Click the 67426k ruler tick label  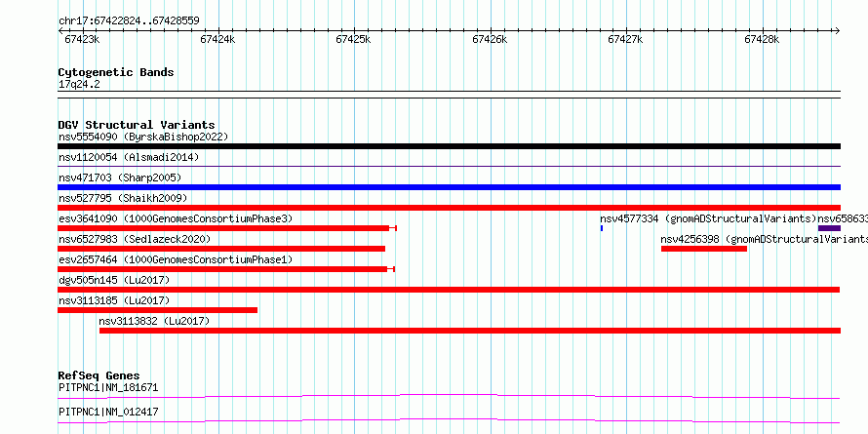click(490, 39)
